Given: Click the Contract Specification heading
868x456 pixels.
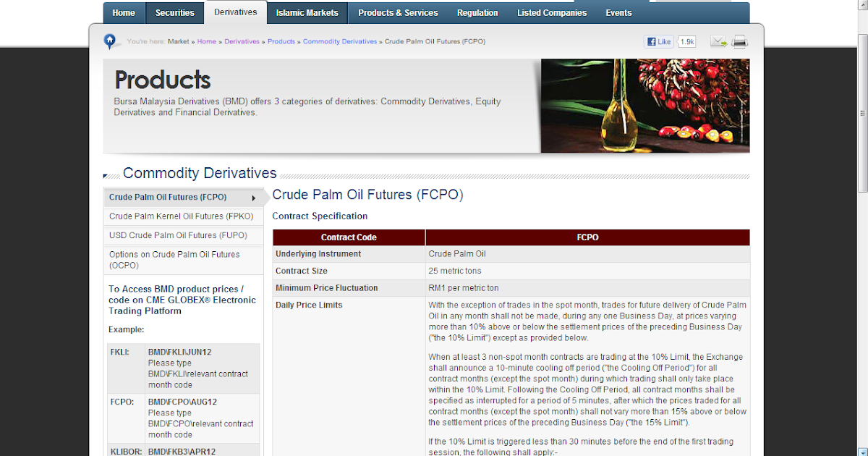Looking at the screenshot, I should pyautogui.click(x=320, y=216).
